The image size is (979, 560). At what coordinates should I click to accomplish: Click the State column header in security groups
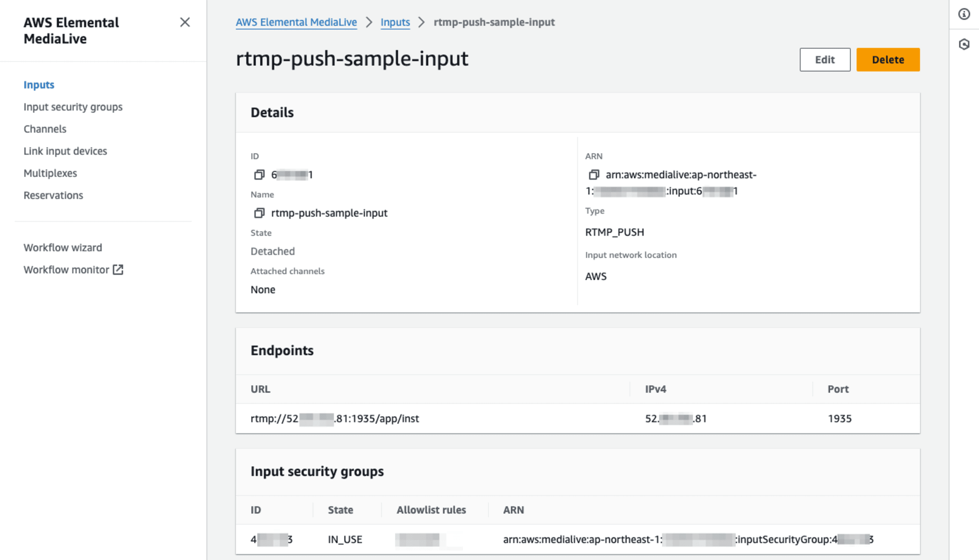tap(341, 510)
